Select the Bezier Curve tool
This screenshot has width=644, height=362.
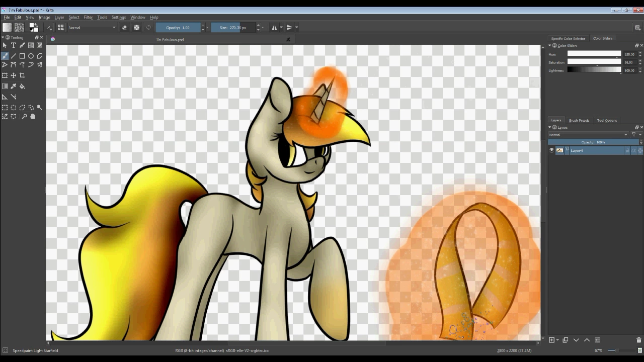point(14,64)
